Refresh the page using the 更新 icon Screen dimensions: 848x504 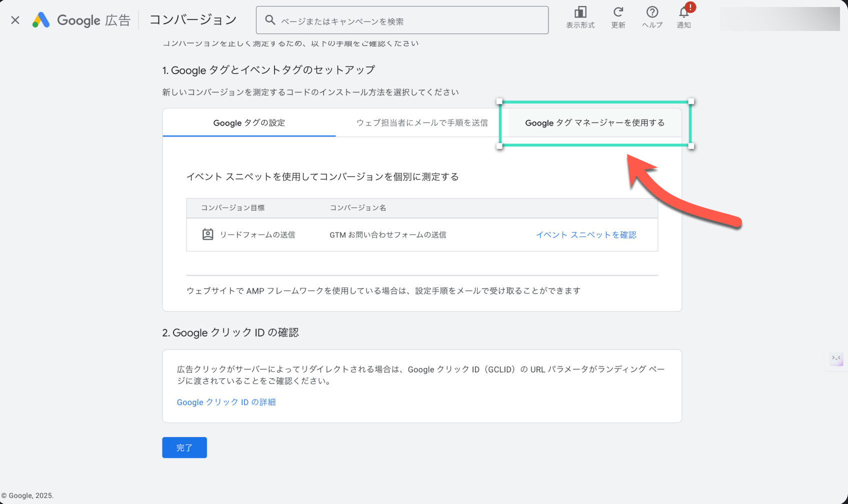click(618, 12)
